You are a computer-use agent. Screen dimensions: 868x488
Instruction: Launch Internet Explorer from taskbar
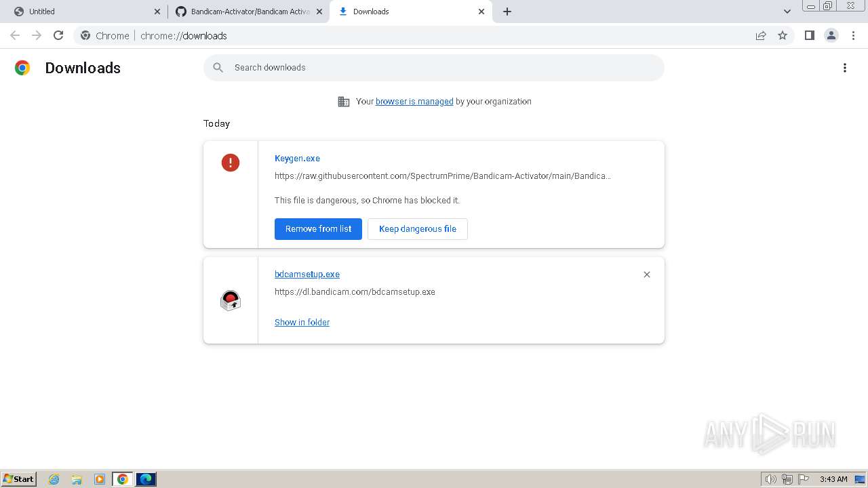click(54, 479)
